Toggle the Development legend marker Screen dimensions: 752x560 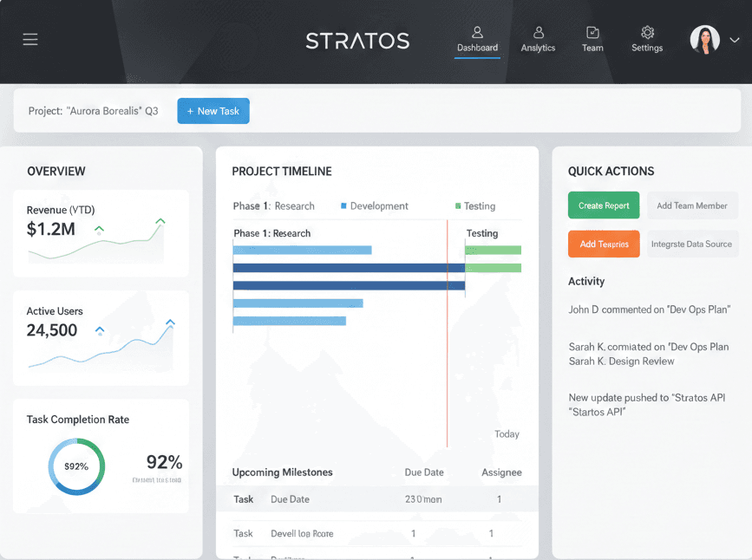[x=344, y=206]
